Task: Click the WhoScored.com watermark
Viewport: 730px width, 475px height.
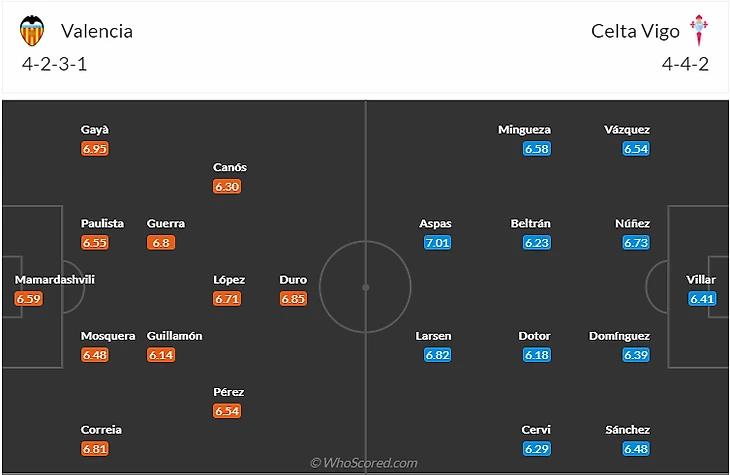Action: point(364,463)
